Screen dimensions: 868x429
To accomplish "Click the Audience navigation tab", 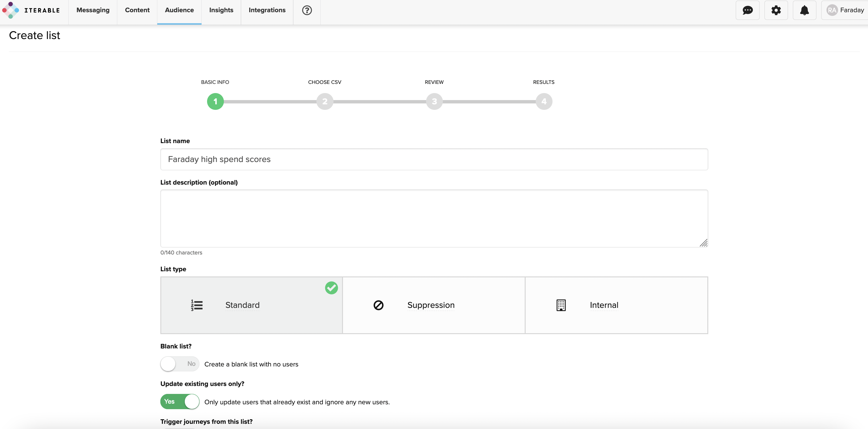I will [179, 10].
